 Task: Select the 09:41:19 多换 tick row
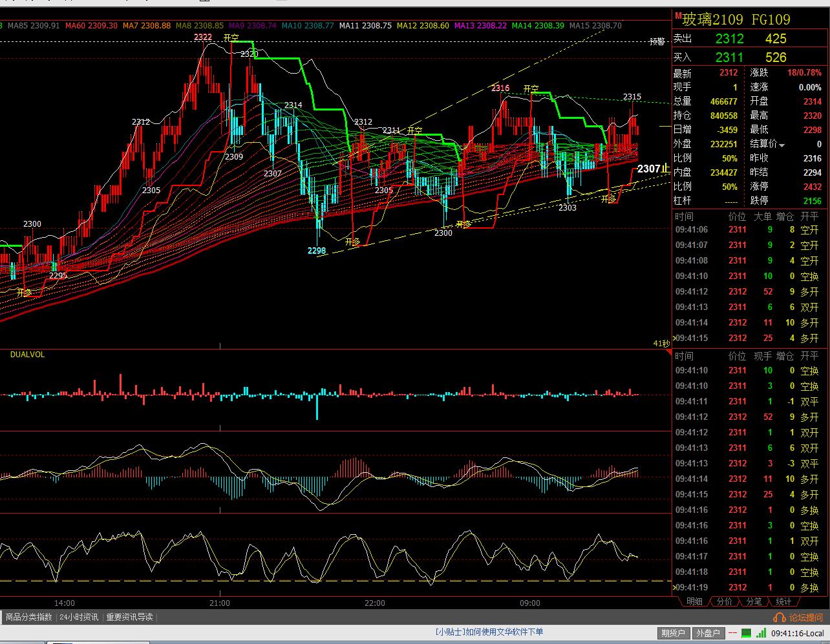coord(750,587)
